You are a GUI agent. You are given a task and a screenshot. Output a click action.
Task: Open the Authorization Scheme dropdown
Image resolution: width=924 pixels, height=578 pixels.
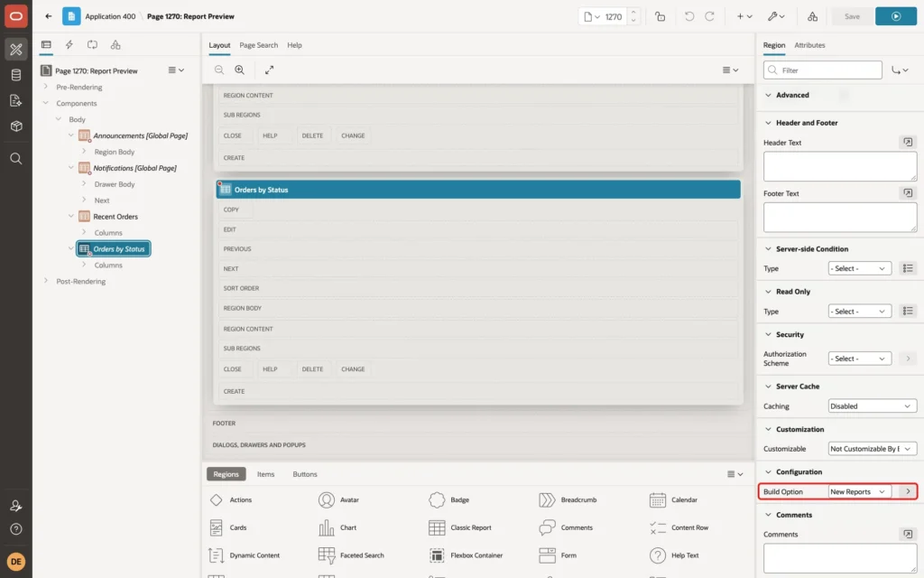[859, 359]
